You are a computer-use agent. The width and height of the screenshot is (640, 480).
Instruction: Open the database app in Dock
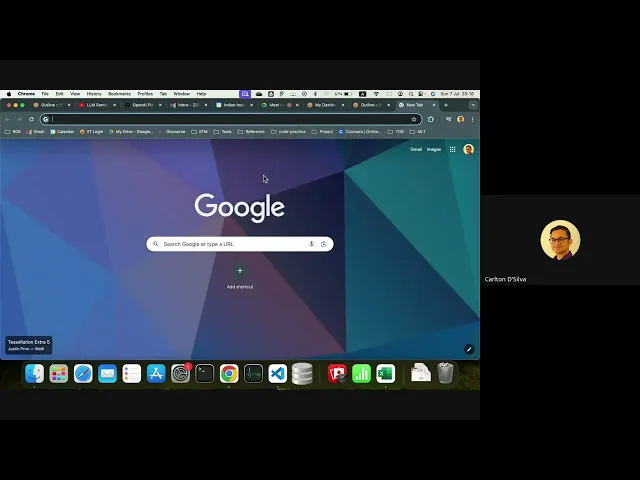pyautogui.click(x=302, y=373)
